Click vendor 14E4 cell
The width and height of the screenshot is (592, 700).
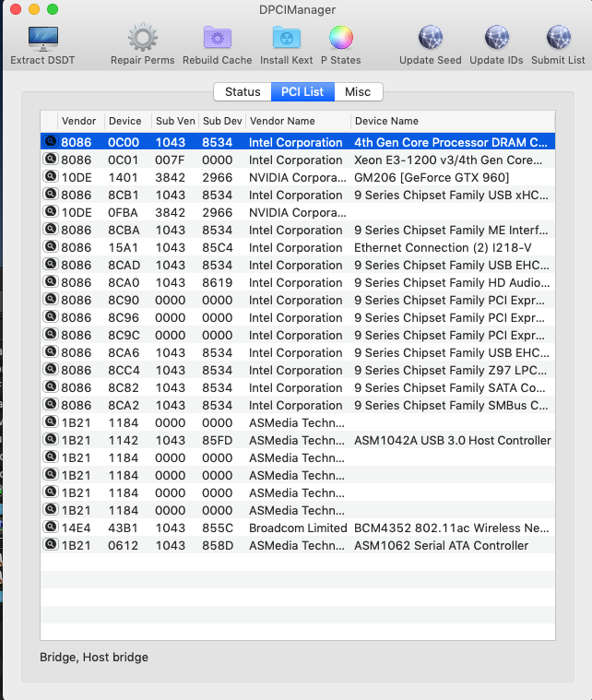tap(76, 528)
